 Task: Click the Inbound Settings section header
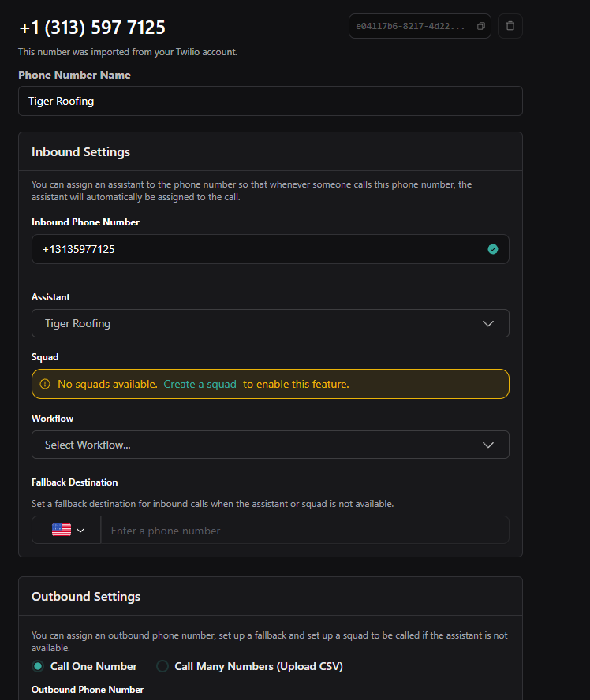(80, 151)
